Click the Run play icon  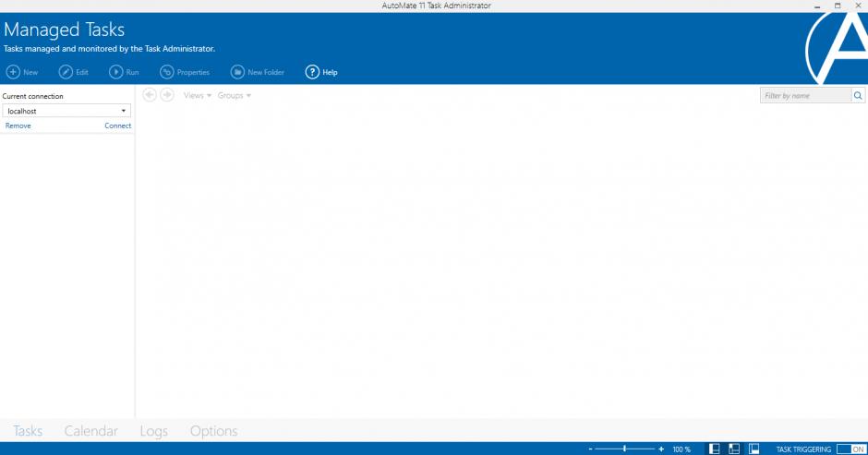point(115,72)
